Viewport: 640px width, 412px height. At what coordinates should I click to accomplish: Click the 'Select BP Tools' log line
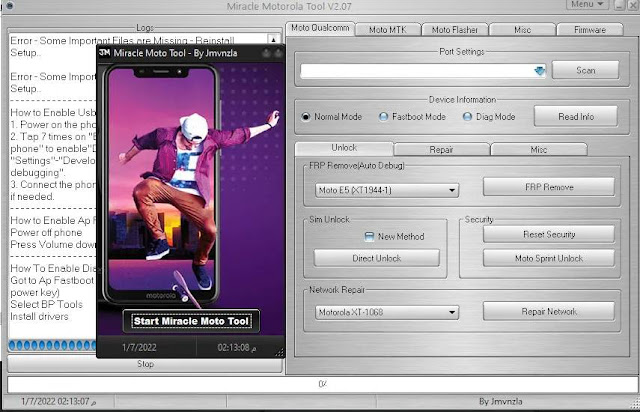(47, 304)
